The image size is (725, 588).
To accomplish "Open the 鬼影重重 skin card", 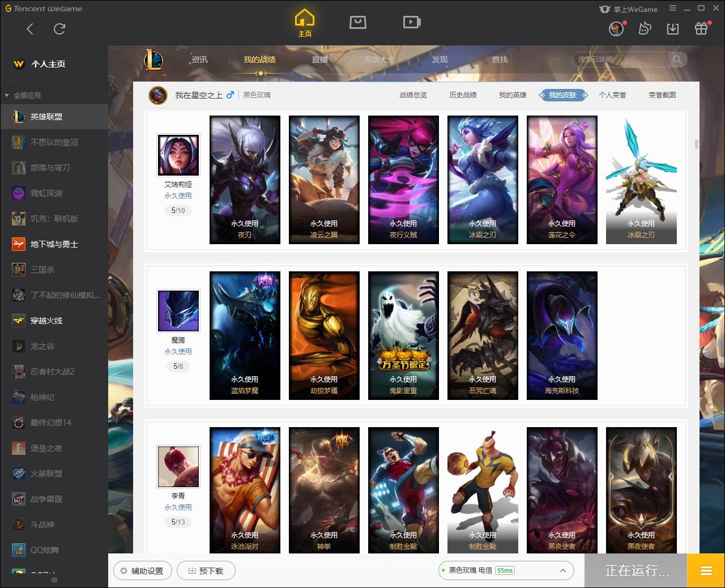I will pos(403,335).
